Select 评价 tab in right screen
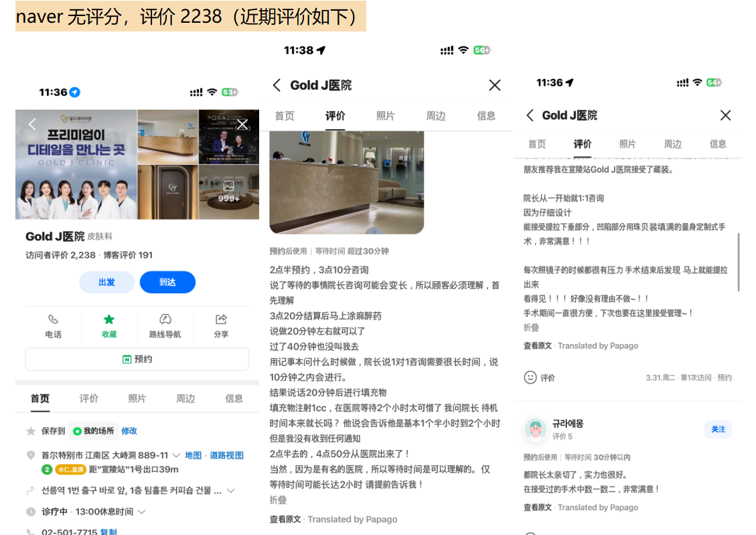Viewport: 756px width, 535px height. pos(583,144)
